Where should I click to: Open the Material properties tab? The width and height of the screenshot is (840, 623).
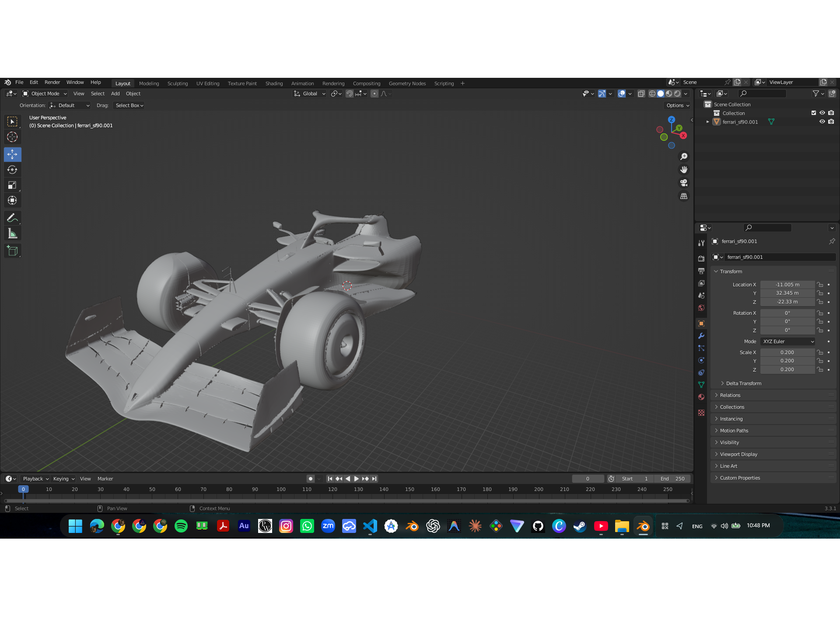pos(701,397)
